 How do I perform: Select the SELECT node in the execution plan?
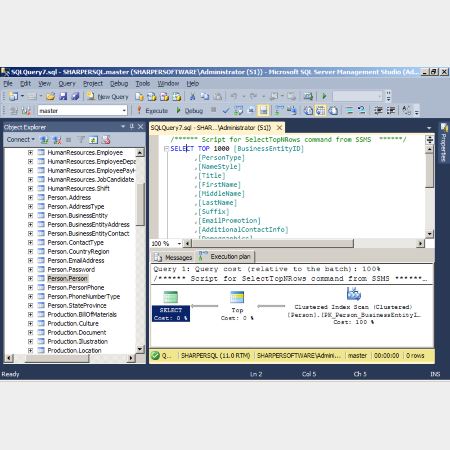(x=171, y=306)
